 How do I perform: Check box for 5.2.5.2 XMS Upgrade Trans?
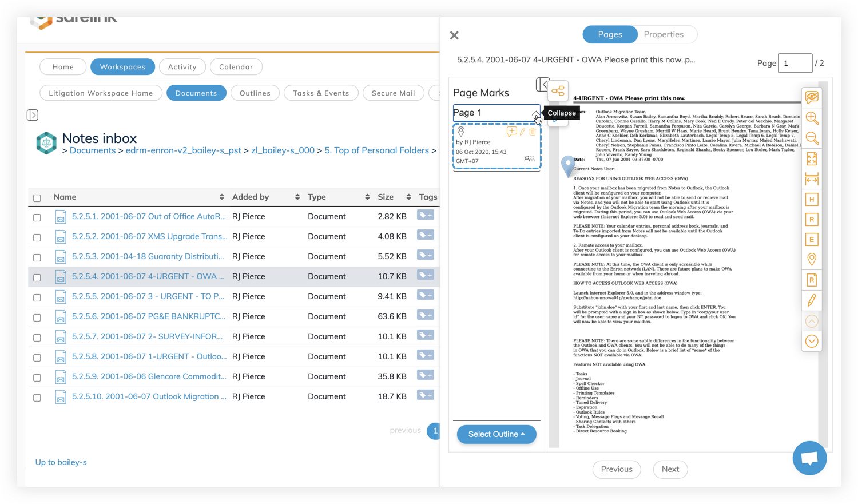37,237
